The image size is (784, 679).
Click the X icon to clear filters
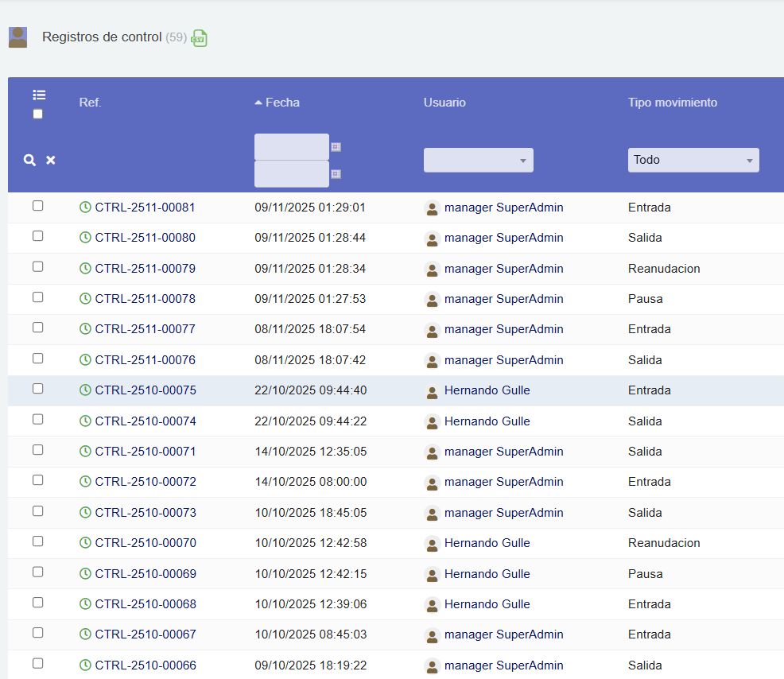(50, 160)
